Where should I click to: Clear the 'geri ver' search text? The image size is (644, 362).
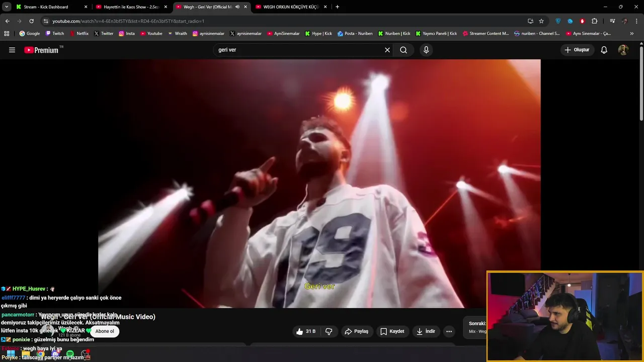pos(387,50)
